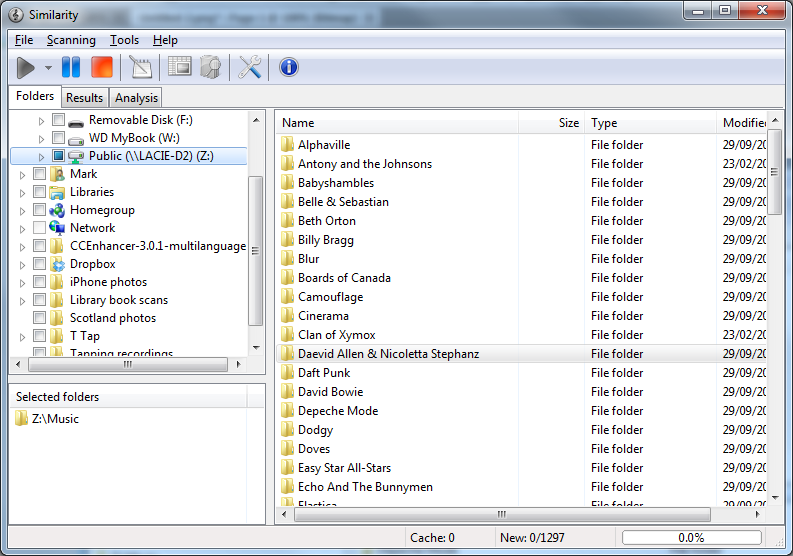
Task: Open the Scanning menu
Action: point(71,40)
